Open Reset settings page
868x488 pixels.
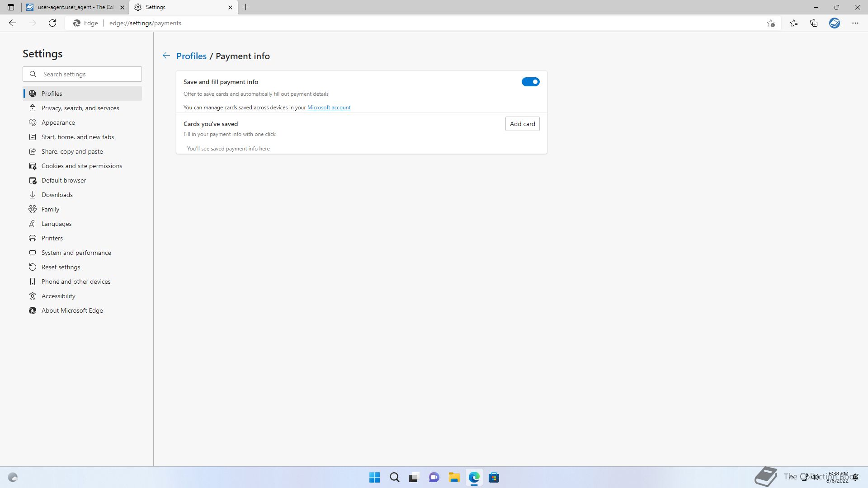click(82, 267)
